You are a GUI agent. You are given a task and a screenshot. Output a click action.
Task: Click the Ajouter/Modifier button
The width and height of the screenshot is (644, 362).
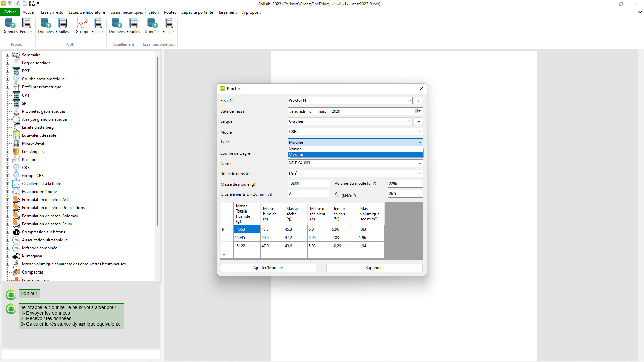tap(268, 268)
